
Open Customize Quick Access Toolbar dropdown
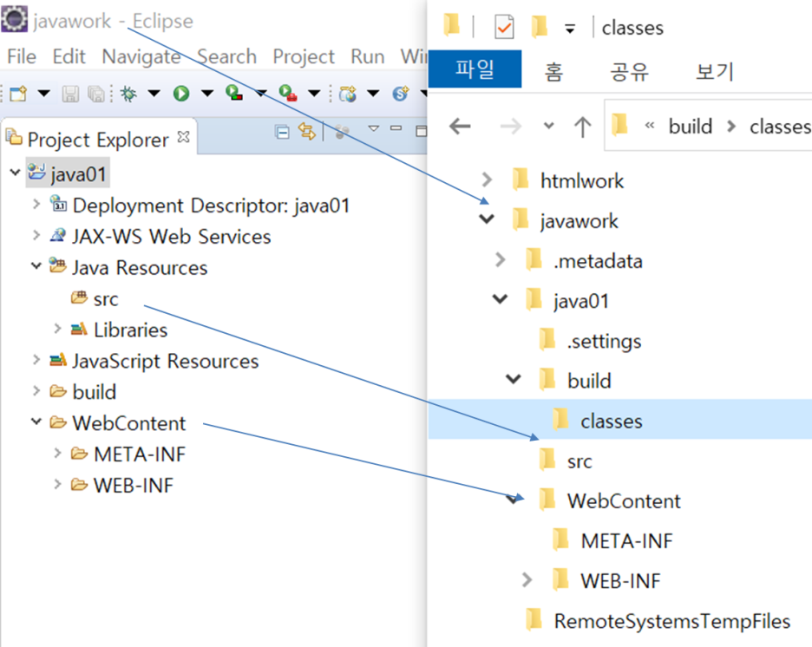point(570,29)
